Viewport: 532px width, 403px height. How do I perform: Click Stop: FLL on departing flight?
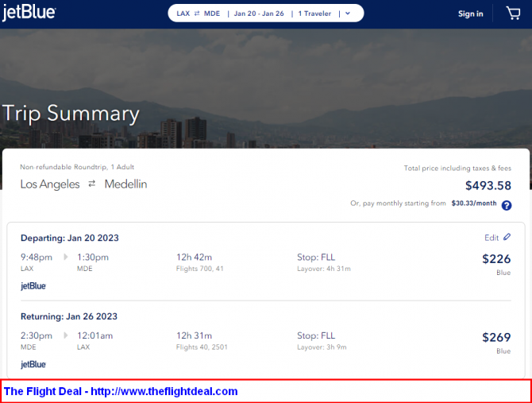[316, 257]
